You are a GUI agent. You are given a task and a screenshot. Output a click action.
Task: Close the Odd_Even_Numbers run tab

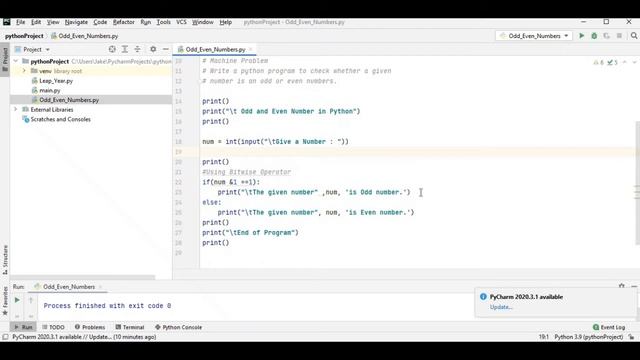[x=100, y=287]
